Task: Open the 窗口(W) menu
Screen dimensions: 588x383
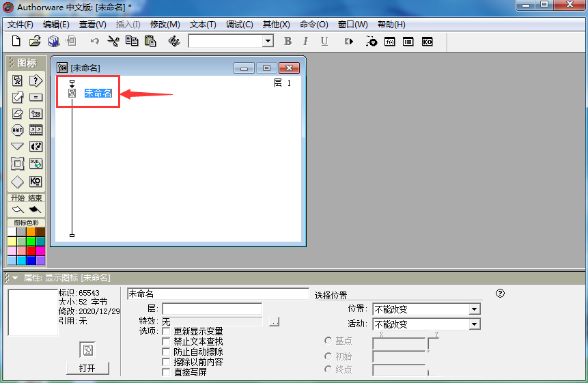Action: click(353, 25)
